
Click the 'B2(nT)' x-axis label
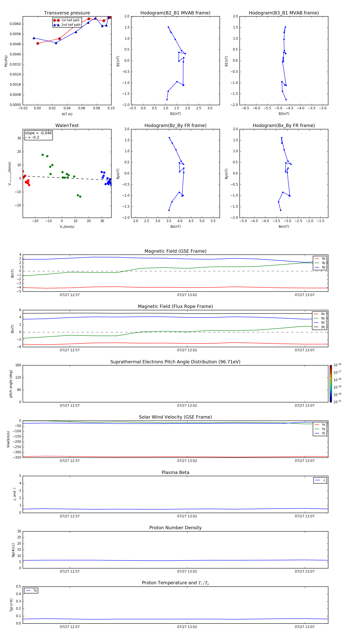click(175, 114)
